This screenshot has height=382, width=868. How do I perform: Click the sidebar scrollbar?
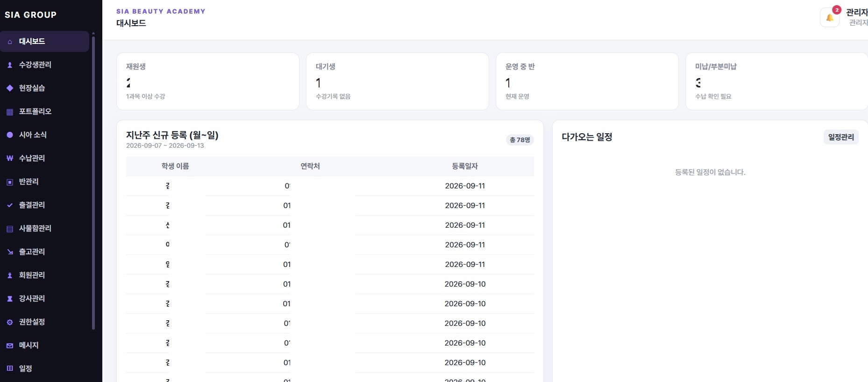click(x=93, y=182)
